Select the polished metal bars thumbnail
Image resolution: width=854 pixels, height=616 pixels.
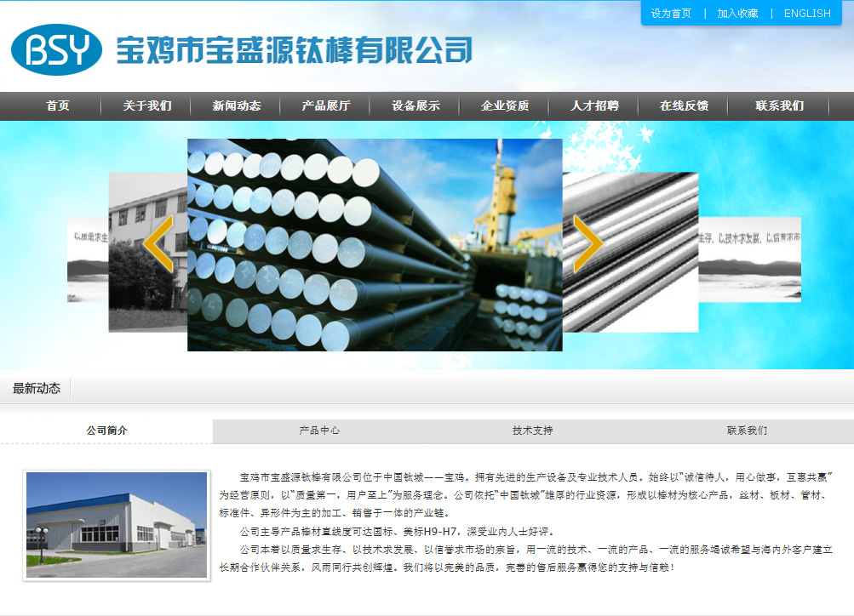pyautogui.click(x=630, y=252)
